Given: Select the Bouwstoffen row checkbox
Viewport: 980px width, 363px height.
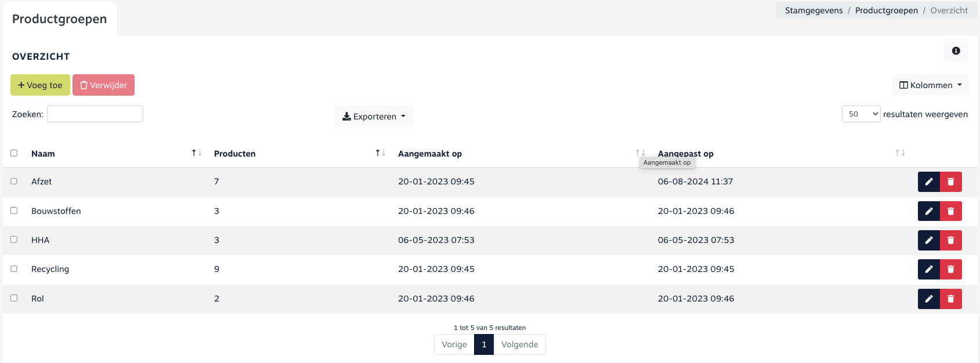Looking at the screenshot, I should pos(14,210).
